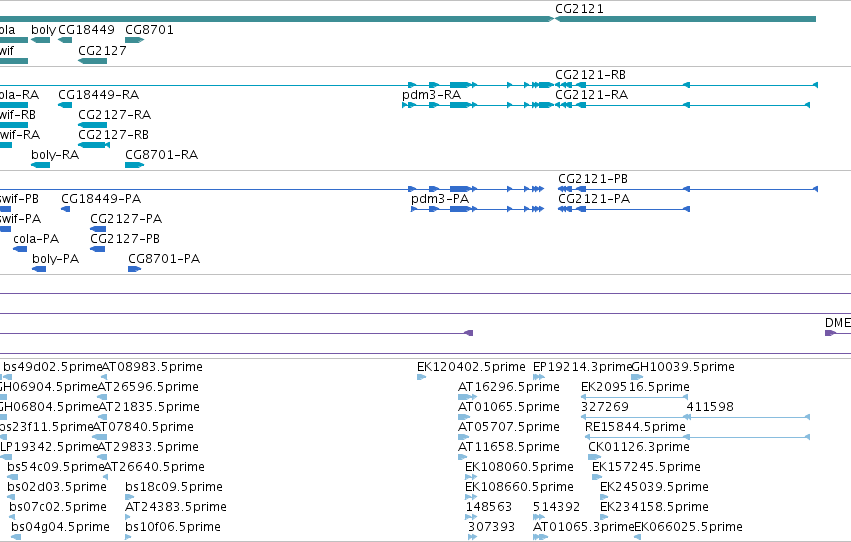Select the CG2121 gene label

tap(579, 9)
